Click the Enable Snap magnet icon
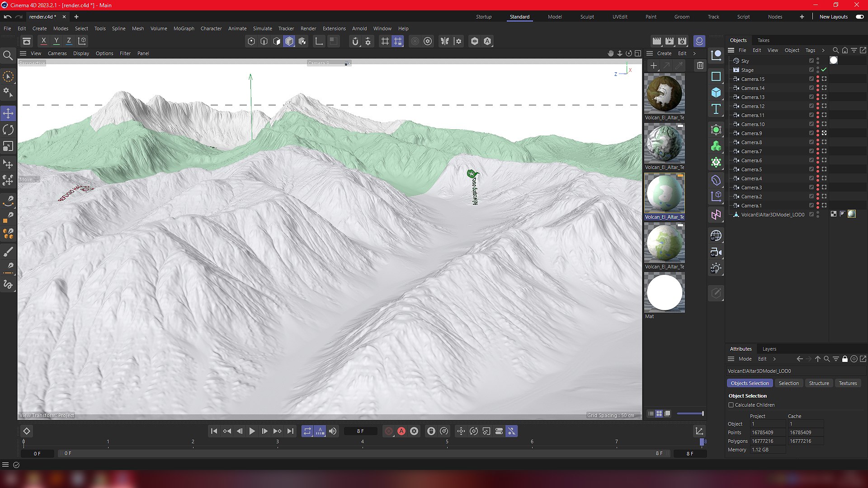This screenshot has height=488, width=868. pos(355,41)
